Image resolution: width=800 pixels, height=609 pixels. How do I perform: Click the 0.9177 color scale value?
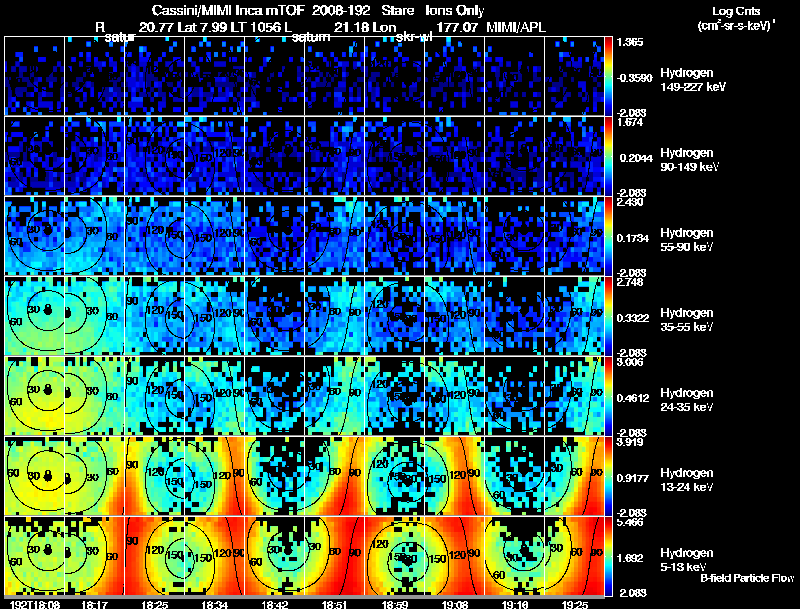(633, 478)
